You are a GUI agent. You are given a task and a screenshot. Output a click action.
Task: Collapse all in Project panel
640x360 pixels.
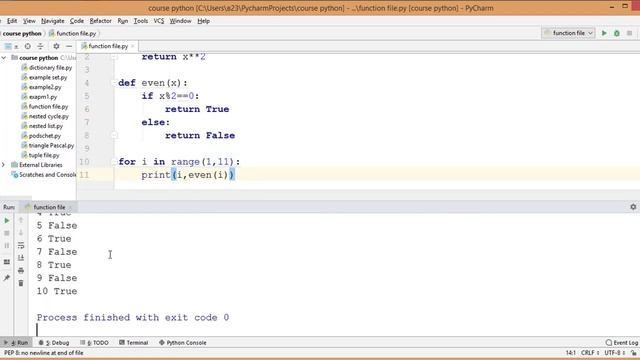coord(40,46)
